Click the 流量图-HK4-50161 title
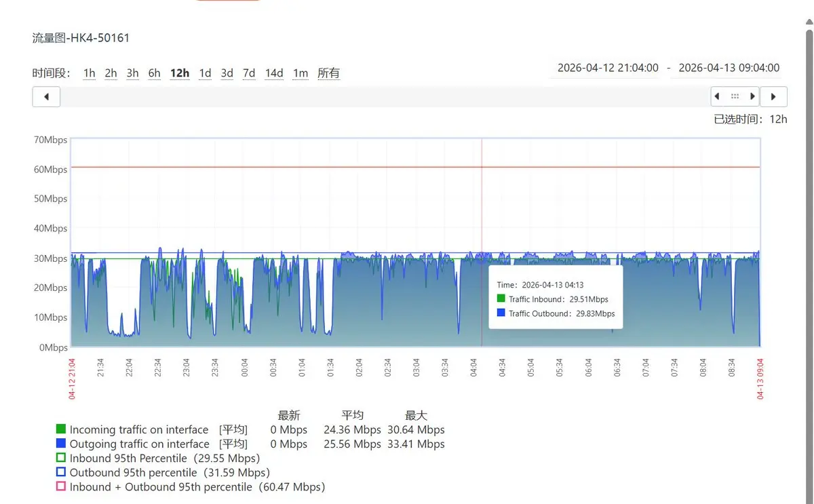The image size is (814, 504). coord(81,38)
